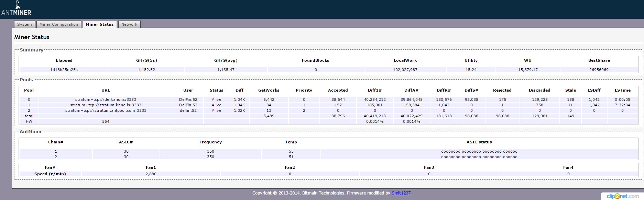Click the Diff value 1.02K
Viewport: 644px width, 200px height.
coord(239,110)
